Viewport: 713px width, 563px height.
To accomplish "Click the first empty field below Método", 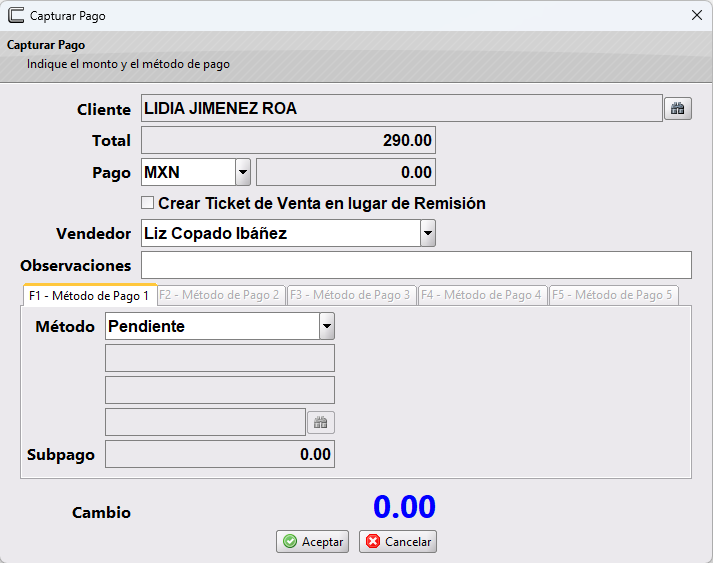I will pos(220,358).
